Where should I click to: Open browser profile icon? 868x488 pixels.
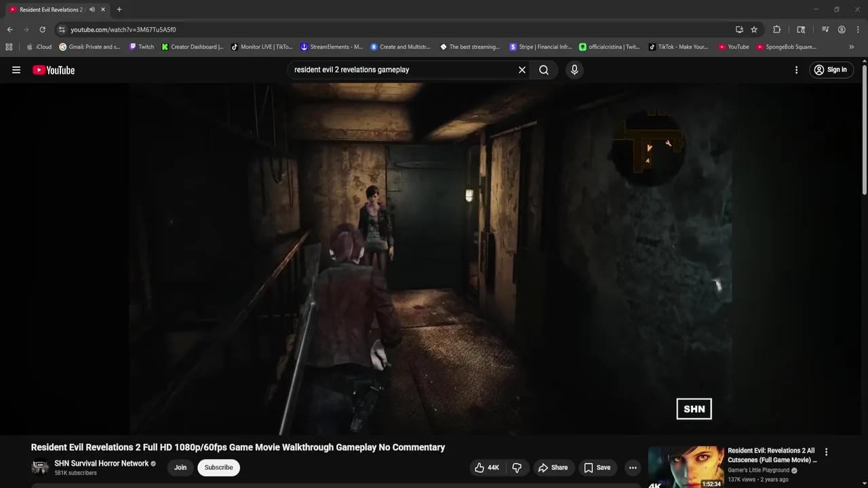(842, 30)
